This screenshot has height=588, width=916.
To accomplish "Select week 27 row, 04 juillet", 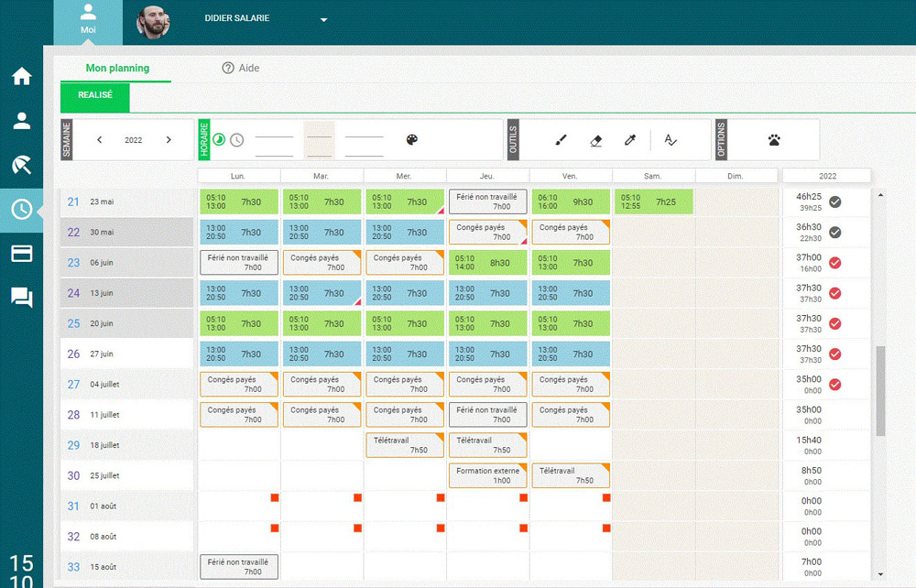I will coord(127,384).
